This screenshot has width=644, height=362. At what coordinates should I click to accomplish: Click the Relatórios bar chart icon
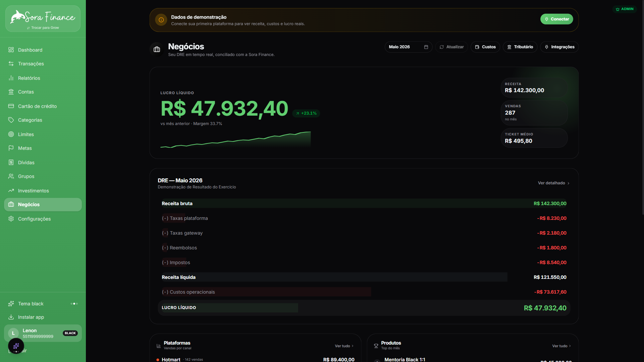click(11, 78)
